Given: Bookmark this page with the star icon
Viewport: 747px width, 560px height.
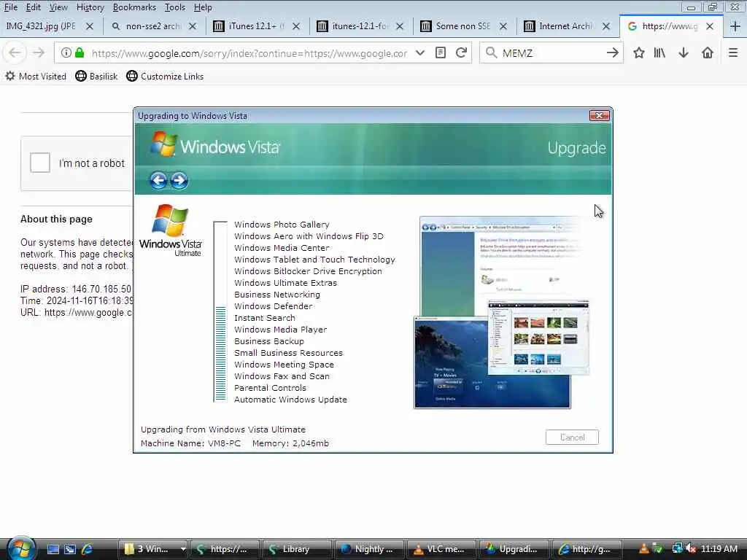Looking at the screenshot, I should 639,52.
